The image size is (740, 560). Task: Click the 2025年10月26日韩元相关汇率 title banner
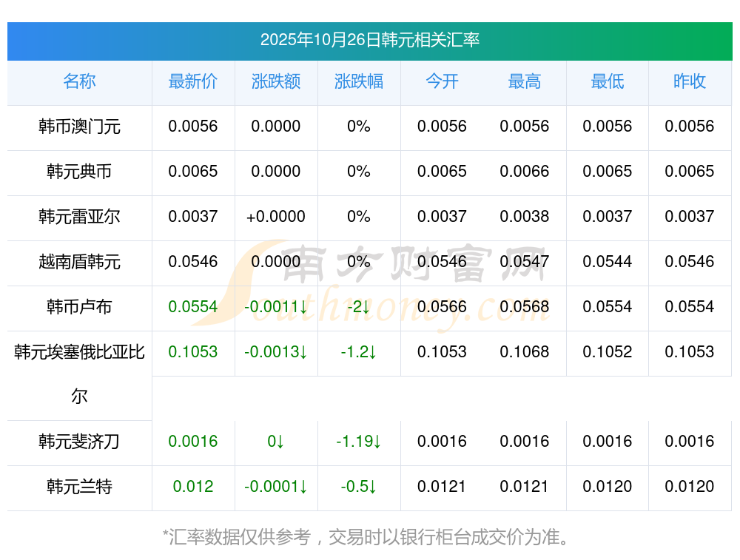(369, 40)
